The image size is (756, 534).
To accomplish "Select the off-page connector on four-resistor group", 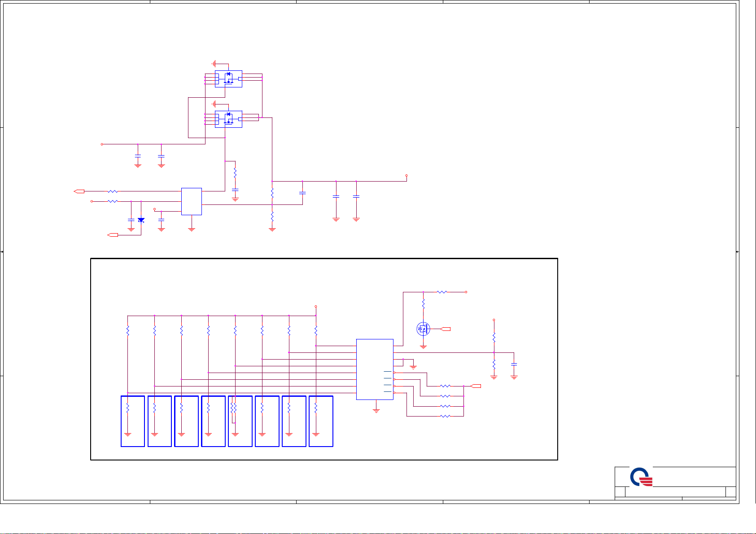I will [476, 386].
